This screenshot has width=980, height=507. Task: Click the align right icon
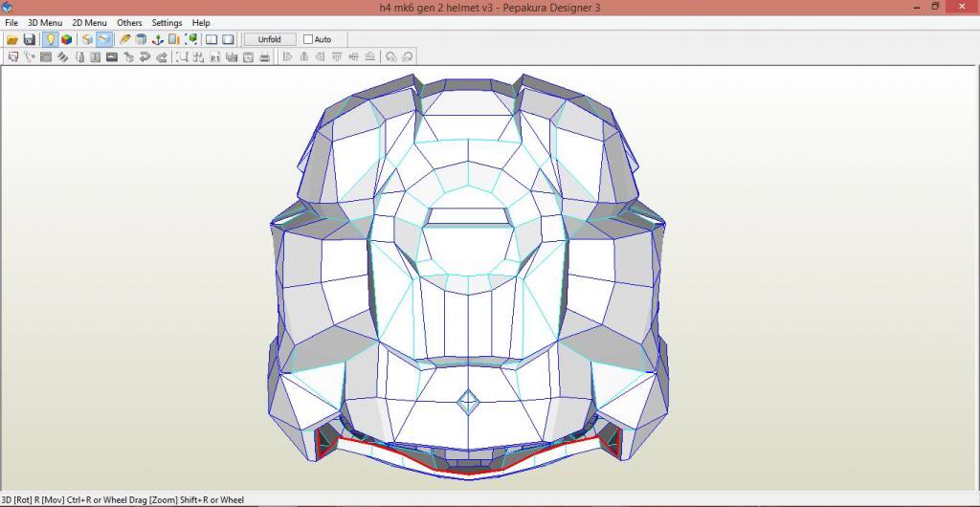321,56
